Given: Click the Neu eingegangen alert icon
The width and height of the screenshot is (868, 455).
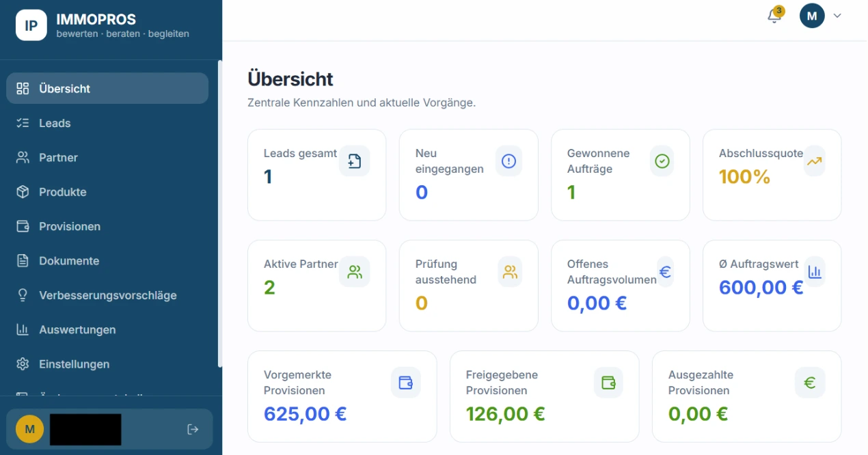Looking at the screenshot, I should (509, 161).
